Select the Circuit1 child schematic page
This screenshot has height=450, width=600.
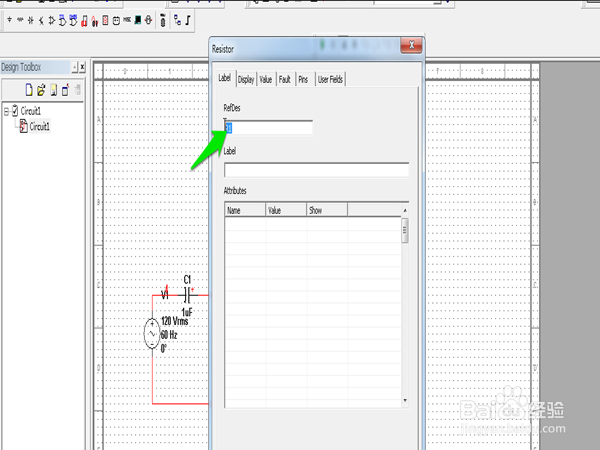click(x=39, y=127)
